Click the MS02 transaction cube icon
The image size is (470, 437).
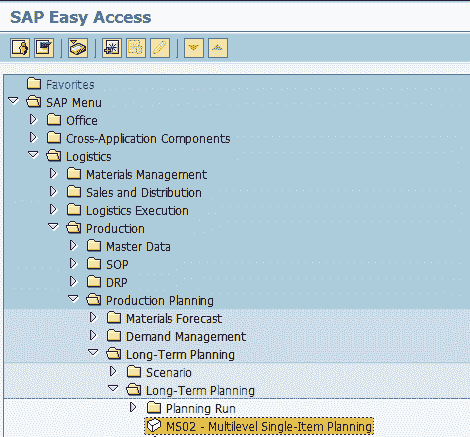(154, 426)
